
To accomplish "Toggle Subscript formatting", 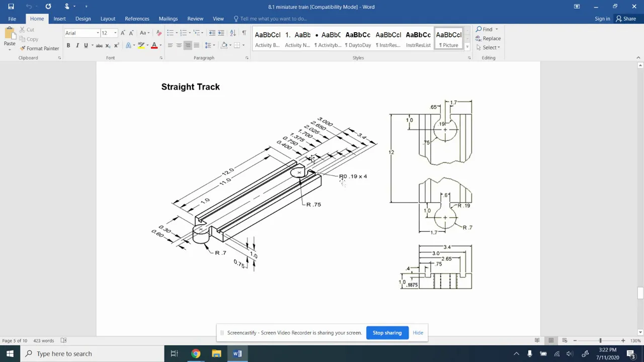I will (x=108, y=46).
